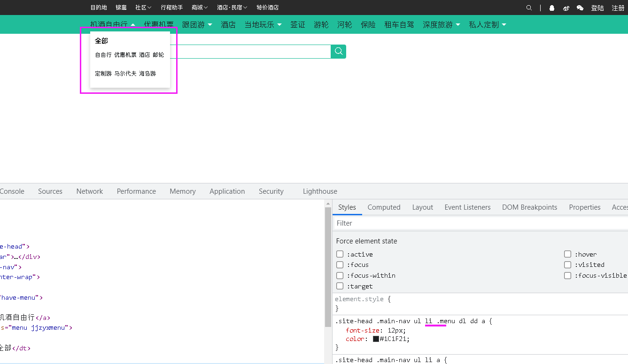The width and height of the screenshot is (628, 364).
Task: Choose 定制游 in the dropdown menu
Action: [x=103, y=74]
